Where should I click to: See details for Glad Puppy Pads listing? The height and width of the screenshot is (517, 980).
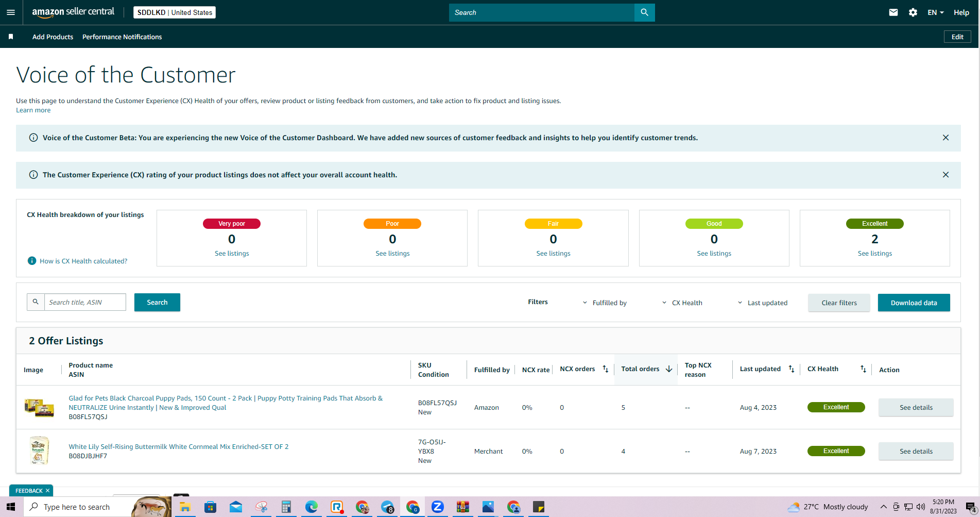click(916, 408)
